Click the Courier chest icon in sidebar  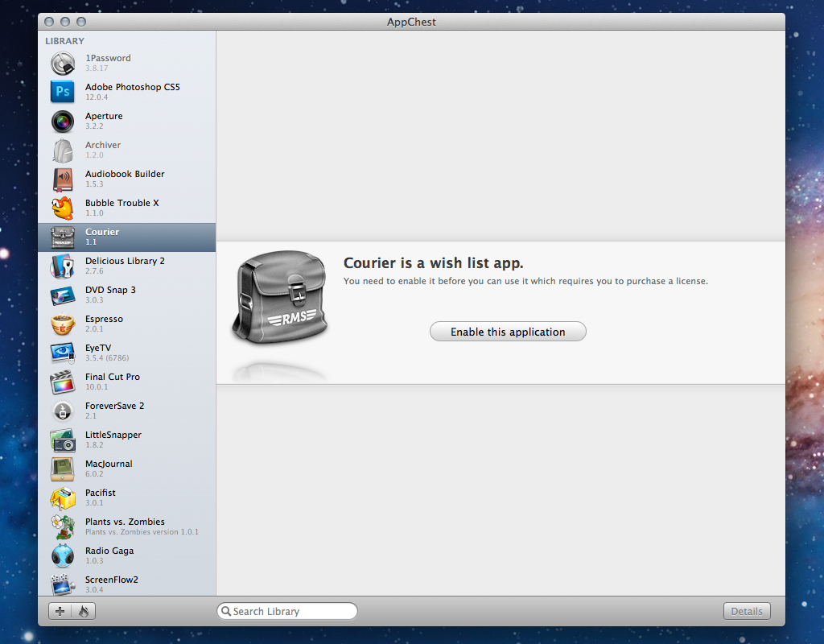point(63,237)
